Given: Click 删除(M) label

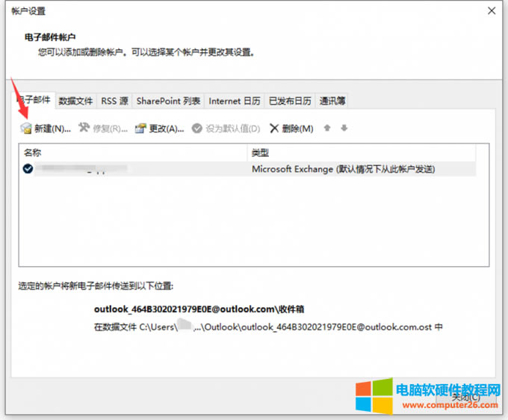Looking at the screenshot, I should [297, 129].
